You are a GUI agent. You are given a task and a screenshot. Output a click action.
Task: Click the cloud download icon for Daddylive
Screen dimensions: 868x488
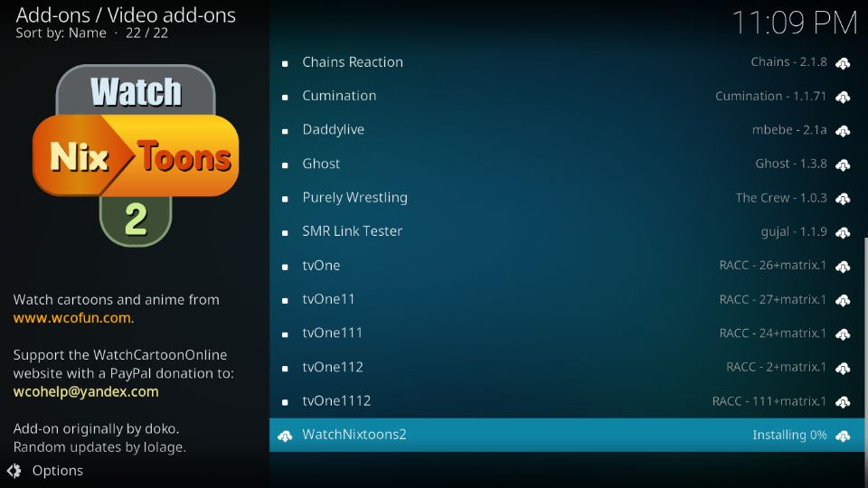point(843,130)
